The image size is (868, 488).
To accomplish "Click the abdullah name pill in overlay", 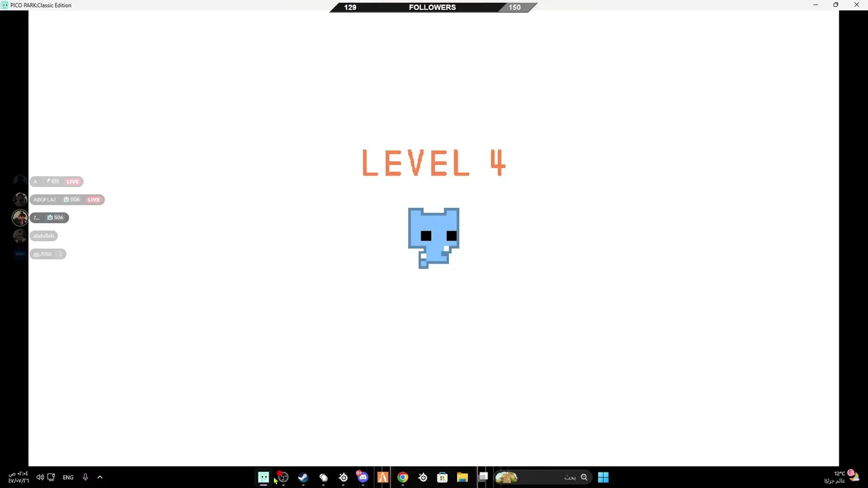I will [x=43, y=236].
